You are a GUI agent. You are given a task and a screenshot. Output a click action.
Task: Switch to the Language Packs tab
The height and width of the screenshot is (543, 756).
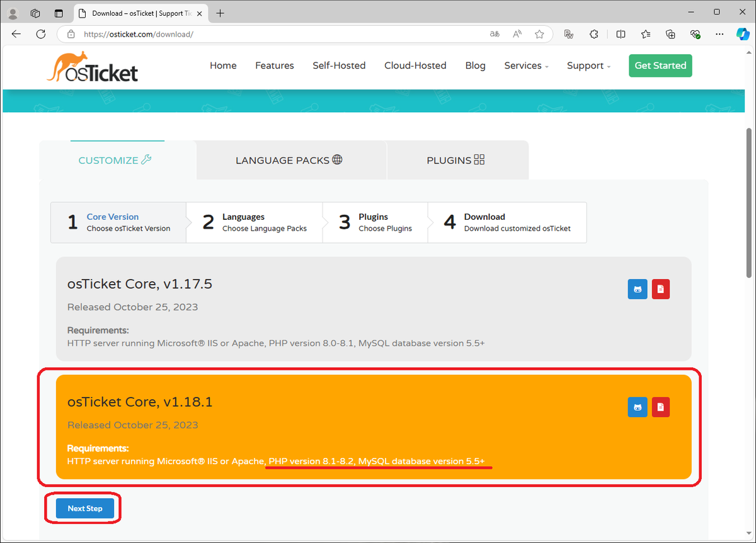point(290,160)
